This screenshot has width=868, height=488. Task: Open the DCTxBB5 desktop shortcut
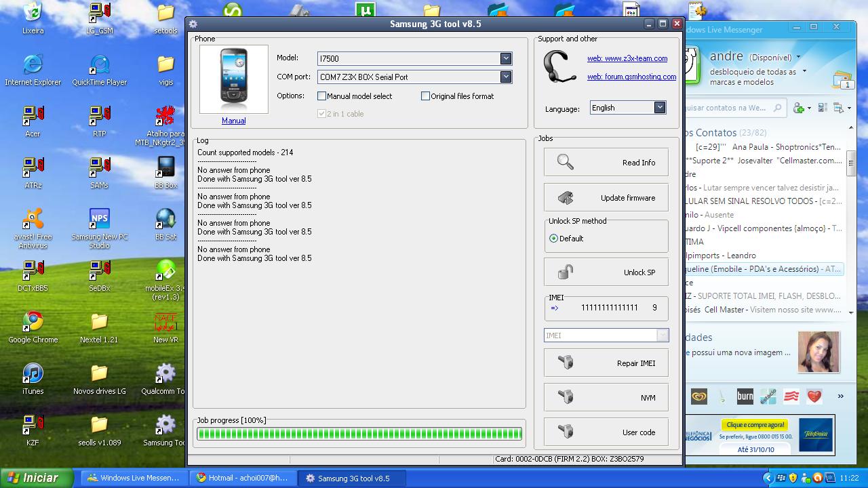click(33, 276)
